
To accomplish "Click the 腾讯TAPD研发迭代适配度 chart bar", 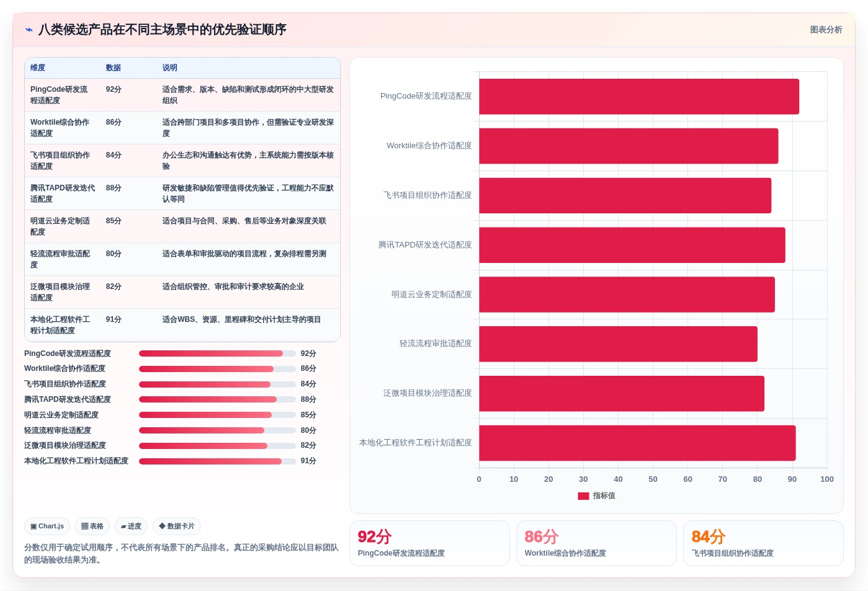I will click(x=632, y=245).
